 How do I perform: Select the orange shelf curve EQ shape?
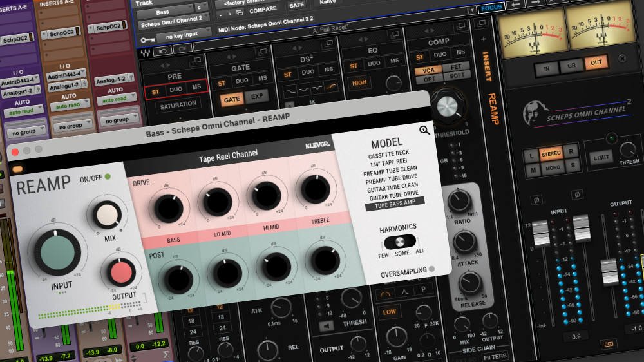(x=385, y=294)
